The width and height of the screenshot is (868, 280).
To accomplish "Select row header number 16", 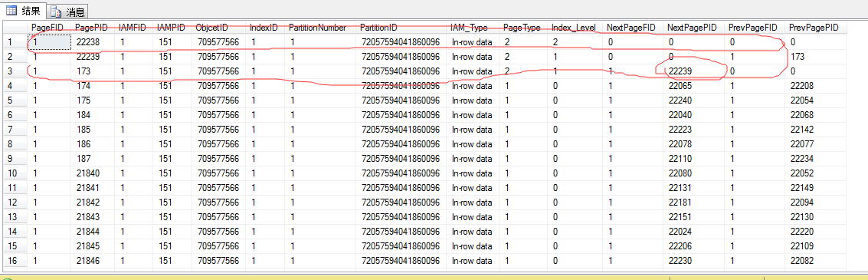I will (x=15, y=261).
